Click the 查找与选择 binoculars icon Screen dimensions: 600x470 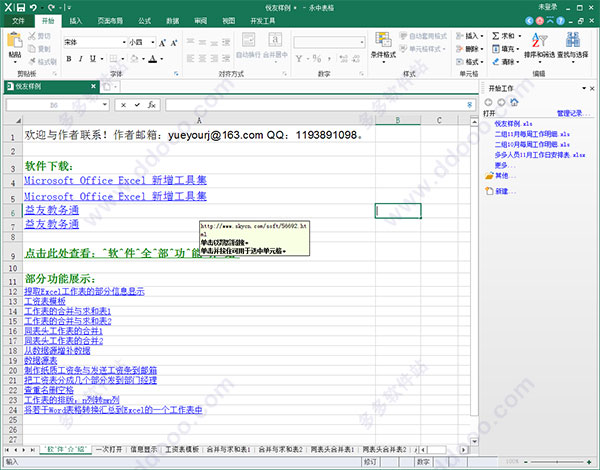[x=573, y=40]
